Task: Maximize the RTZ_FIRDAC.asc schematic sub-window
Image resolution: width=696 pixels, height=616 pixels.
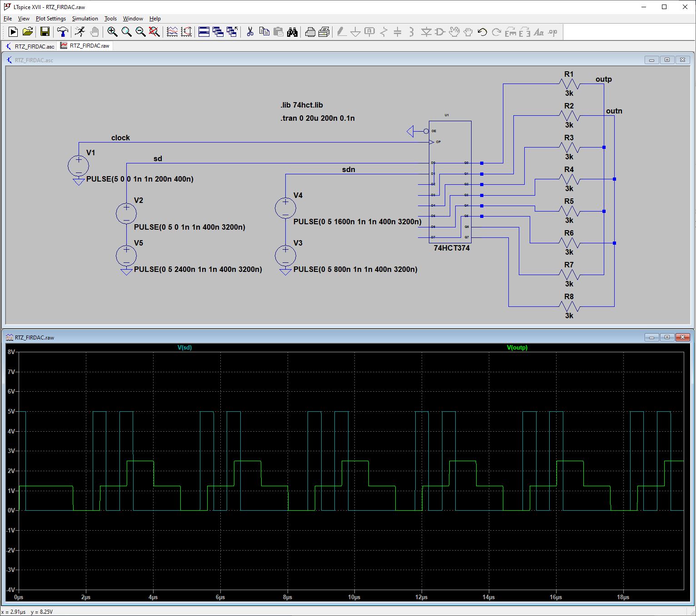Action: [667, 60]
